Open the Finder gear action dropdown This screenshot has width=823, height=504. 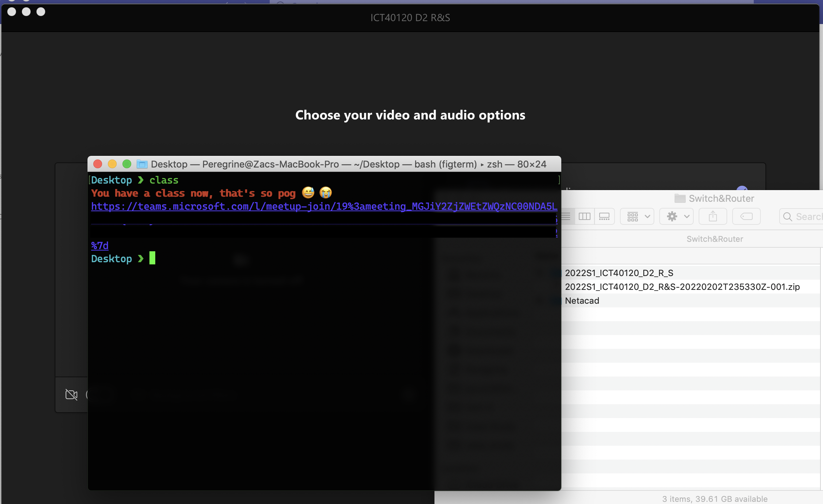pos(676,217)
